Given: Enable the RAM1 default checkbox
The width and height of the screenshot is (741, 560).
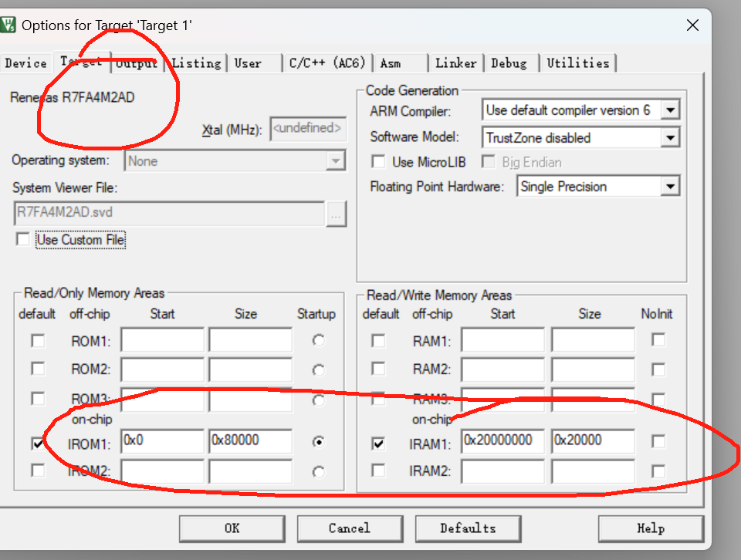Looking at the screenshot, I should tap(378, 340).
